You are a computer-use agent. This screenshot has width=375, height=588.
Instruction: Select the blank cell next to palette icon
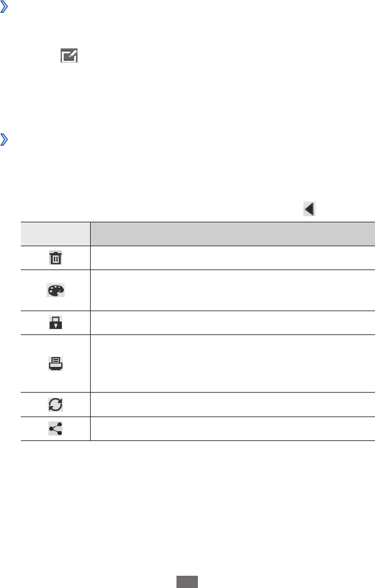(x=232, y=291)
